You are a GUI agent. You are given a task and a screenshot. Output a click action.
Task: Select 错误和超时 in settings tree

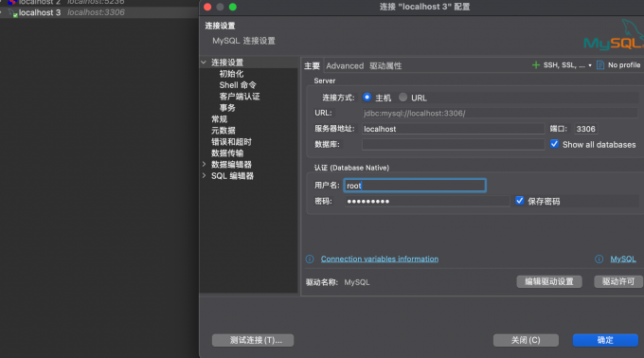[231, 142]
